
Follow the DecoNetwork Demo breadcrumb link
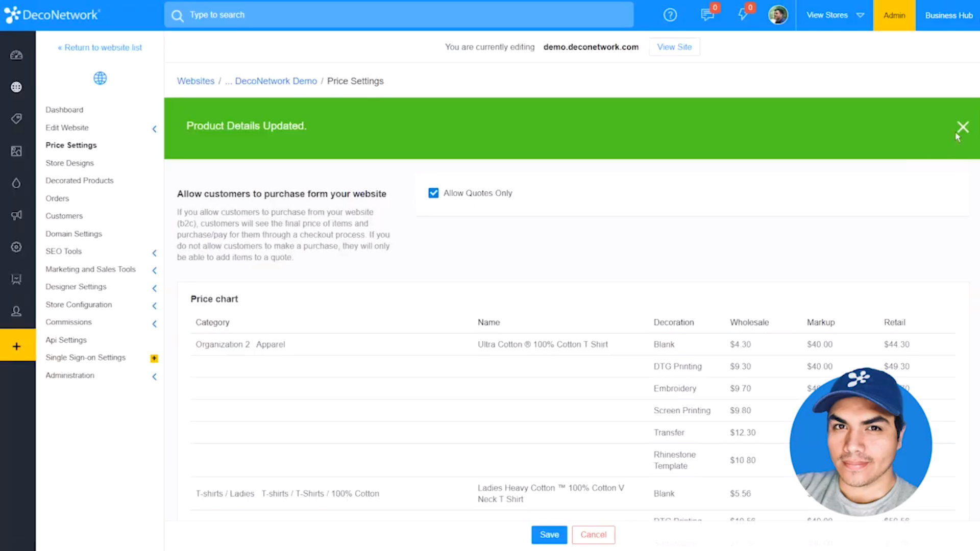pyautogui.click(x=276, y=81)
